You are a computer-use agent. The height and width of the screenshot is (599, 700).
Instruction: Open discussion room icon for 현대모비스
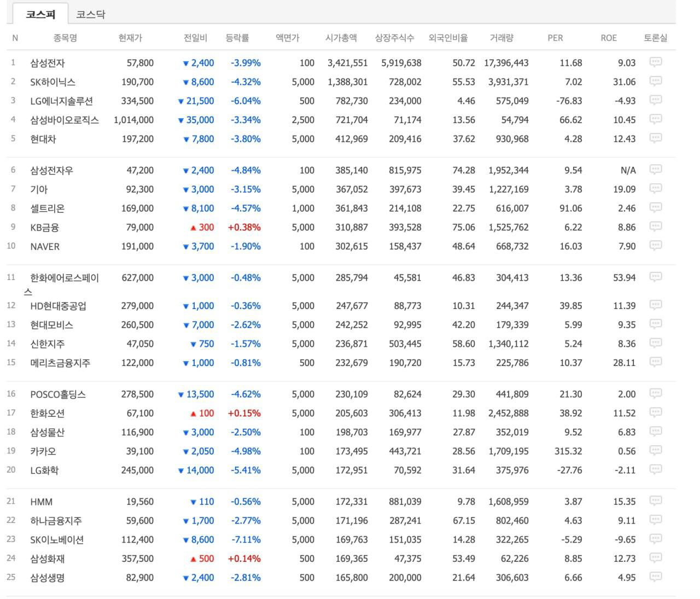pyautogui.click(x=655, y=324)
